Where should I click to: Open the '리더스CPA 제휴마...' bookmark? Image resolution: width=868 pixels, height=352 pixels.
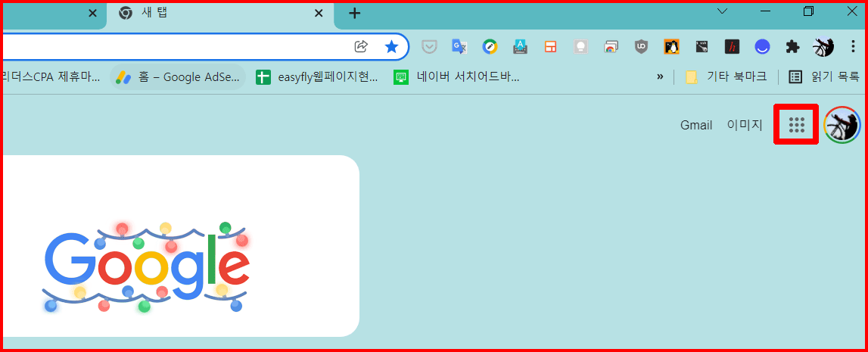53,77
